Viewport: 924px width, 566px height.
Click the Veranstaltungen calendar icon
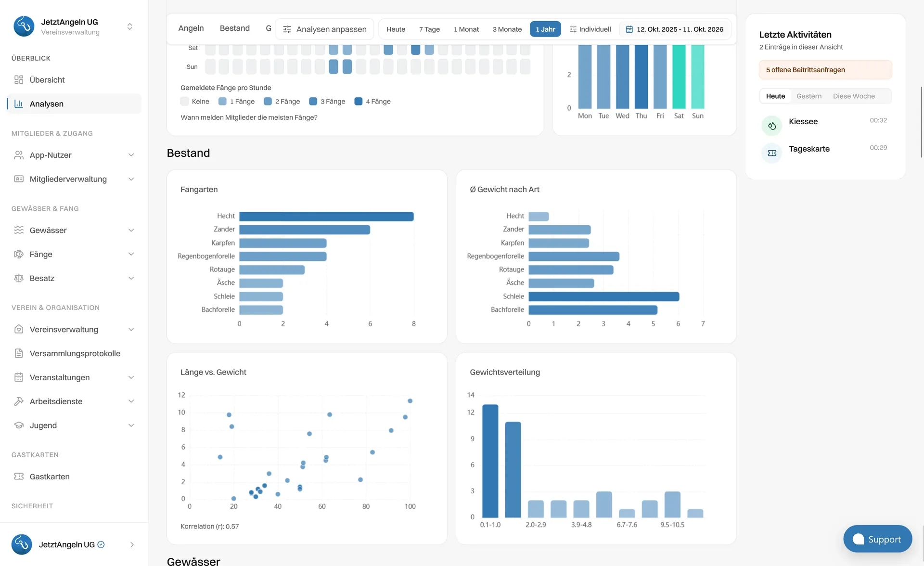(x=19, y=377)
